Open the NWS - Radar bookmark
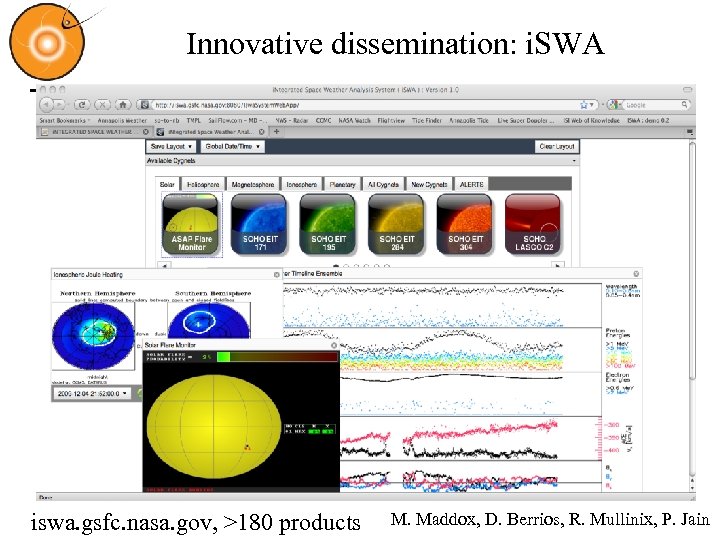 [292, 120]
